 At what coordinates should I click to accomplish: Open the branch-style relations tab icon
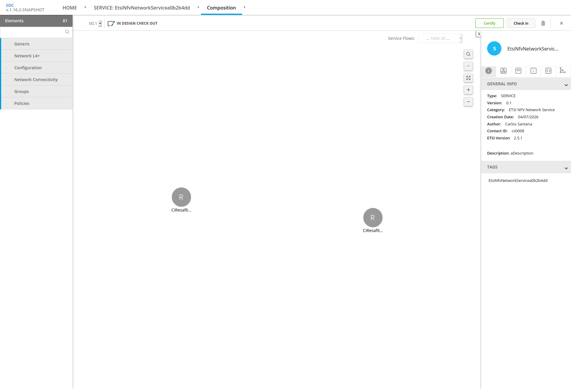point(562,71)
